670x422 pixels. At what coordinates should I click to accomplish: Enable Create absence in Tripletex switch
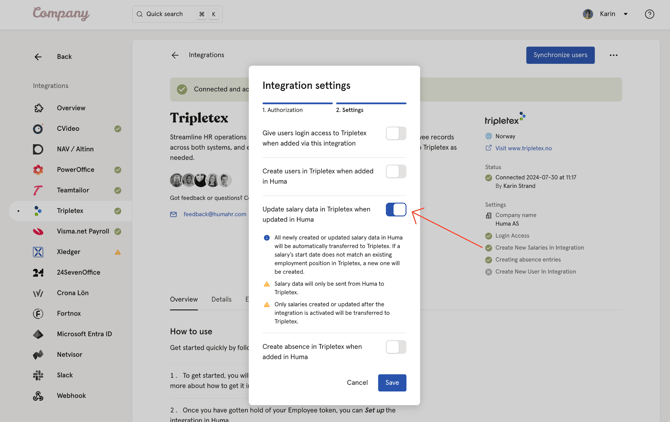[x=396, y=347]
